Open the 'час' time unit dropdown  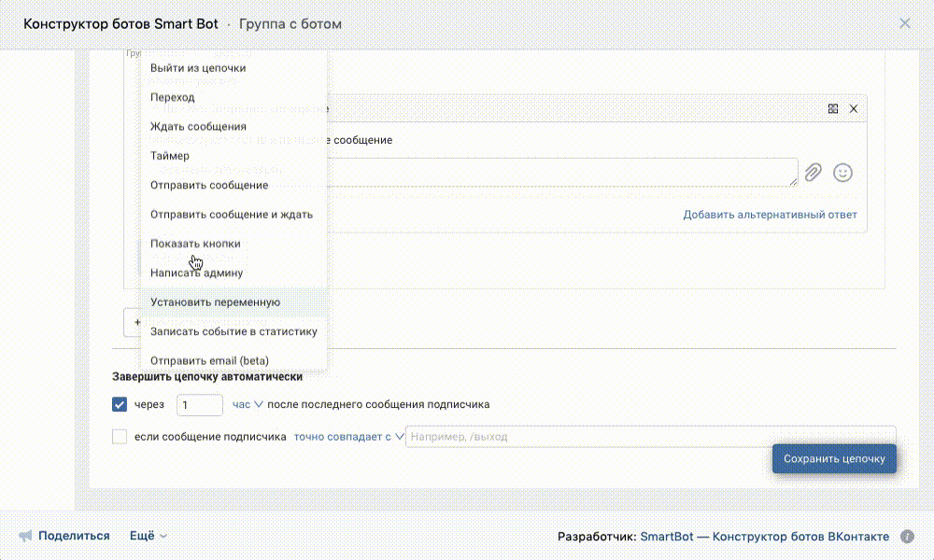point(248,405)
